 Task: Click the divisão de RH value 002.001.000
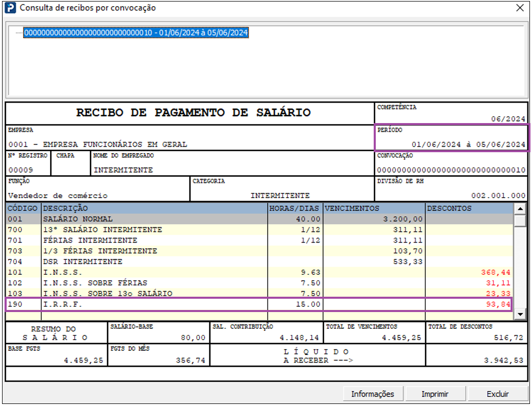(x=498, y=196)
